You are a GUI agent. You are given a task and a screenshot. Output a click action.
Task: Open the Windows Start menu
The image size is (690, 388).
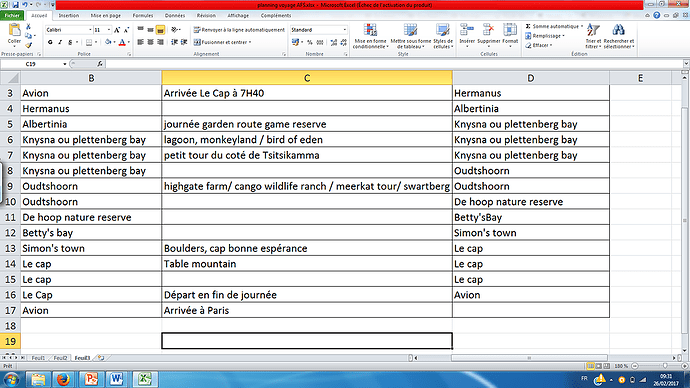[x=11, y=379]
